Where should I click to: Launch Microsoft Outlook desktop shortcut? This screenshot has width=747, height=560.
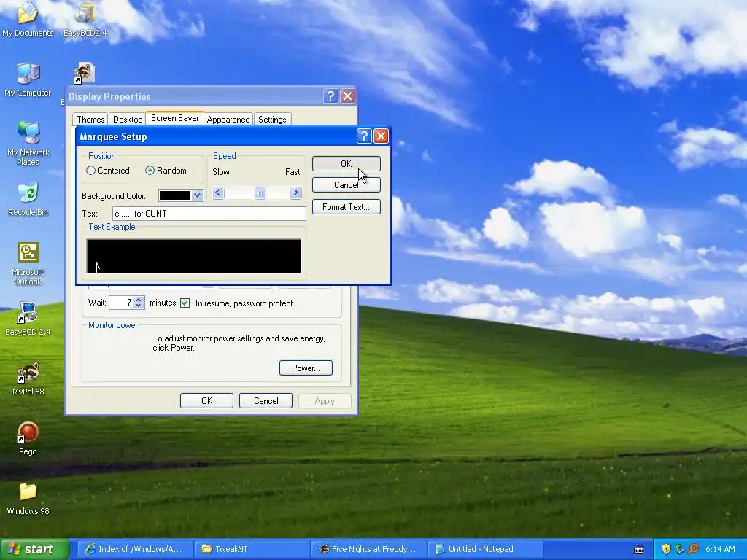click(x=28, y=263)
